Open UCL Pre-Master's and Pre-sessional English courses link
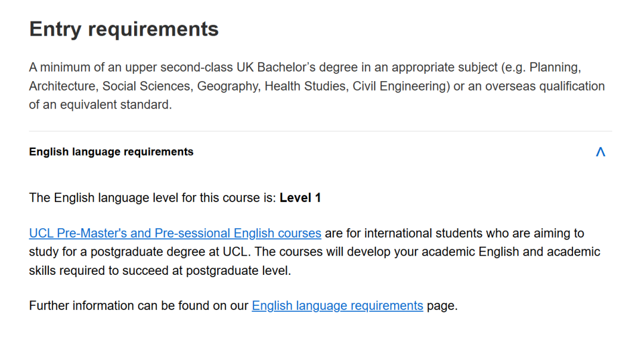This screenshot has height=338, width=644. pos(175,233)
